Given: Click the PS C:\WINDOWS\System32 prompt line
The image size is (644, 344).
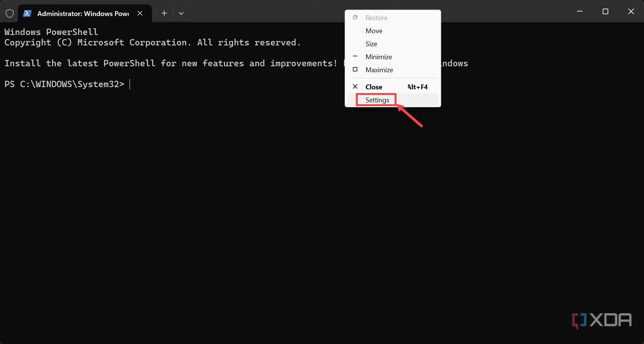Looking at the screenshot, I should [x=64, y=85].
